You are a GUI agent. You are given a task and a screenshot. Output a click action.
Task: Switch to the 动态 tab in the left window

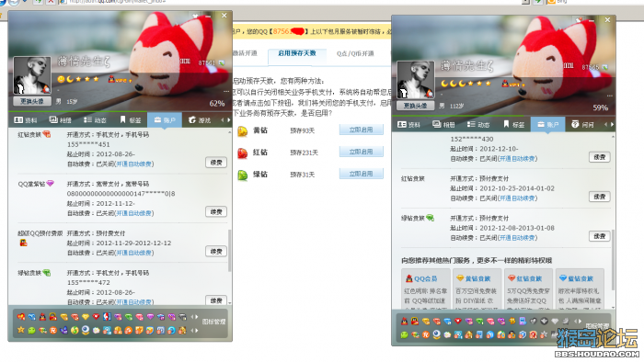[x=95, y=120]
